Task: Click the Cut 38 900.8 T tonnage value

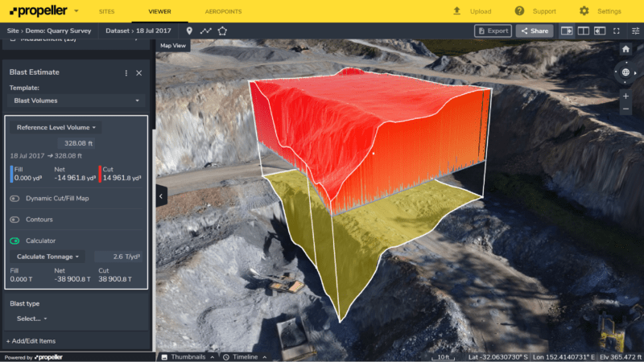Action: pyautogui.click(x=115, y=279)
